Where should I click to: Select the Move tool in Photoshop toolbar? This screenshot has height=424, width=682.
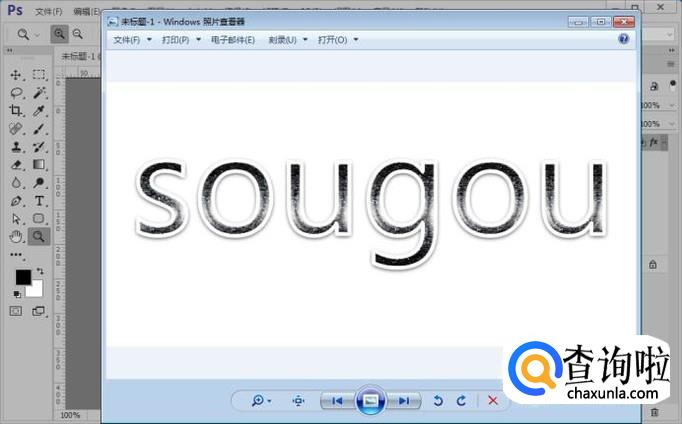[16, 75]
